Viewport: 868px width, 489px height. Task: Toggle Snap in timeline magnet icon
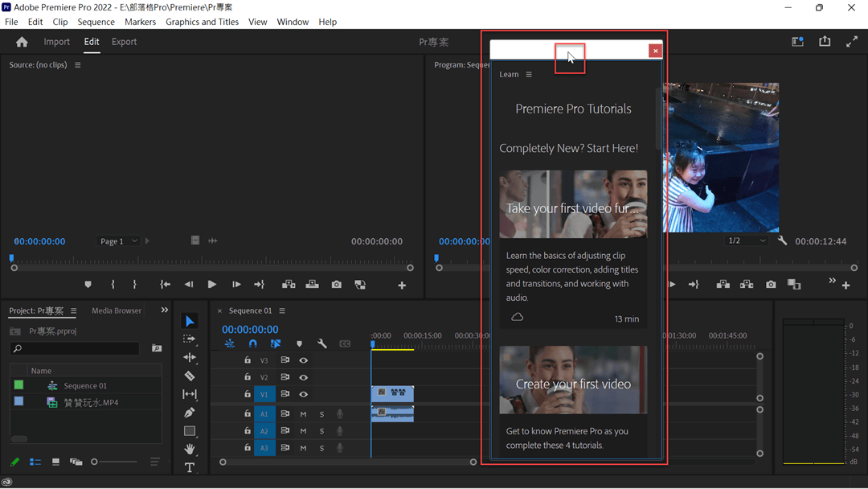point(253,344)
